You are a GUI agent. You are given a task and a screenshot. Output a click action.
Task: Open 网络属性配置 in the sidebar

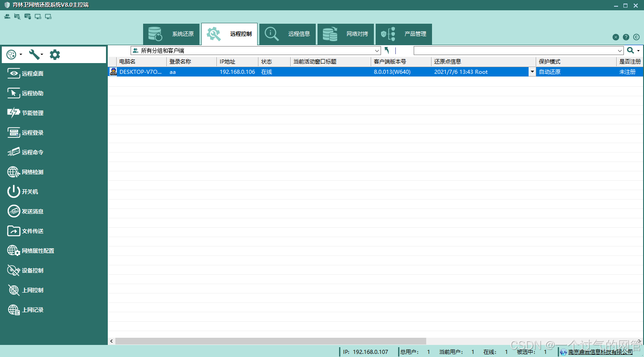coord(31,251)
